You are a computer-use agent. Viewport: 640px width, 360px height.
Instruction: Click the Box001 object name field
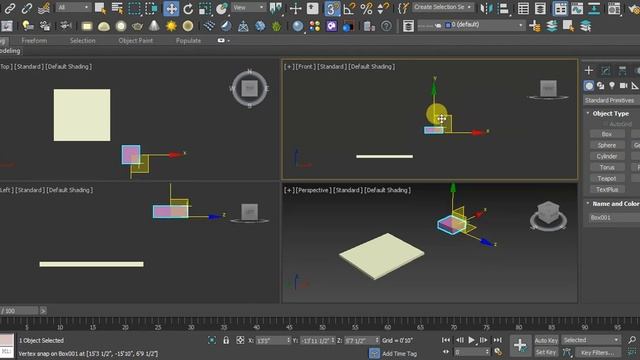[x=614, y=218]
